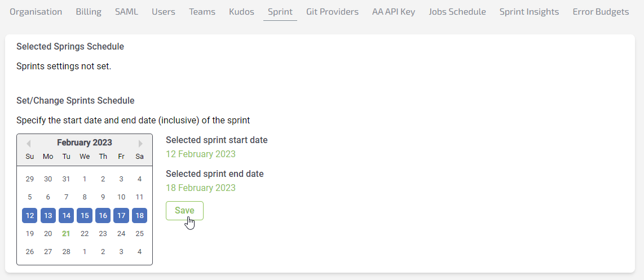
Task: Open the Teams tab
Action: (x=202, y=12)
